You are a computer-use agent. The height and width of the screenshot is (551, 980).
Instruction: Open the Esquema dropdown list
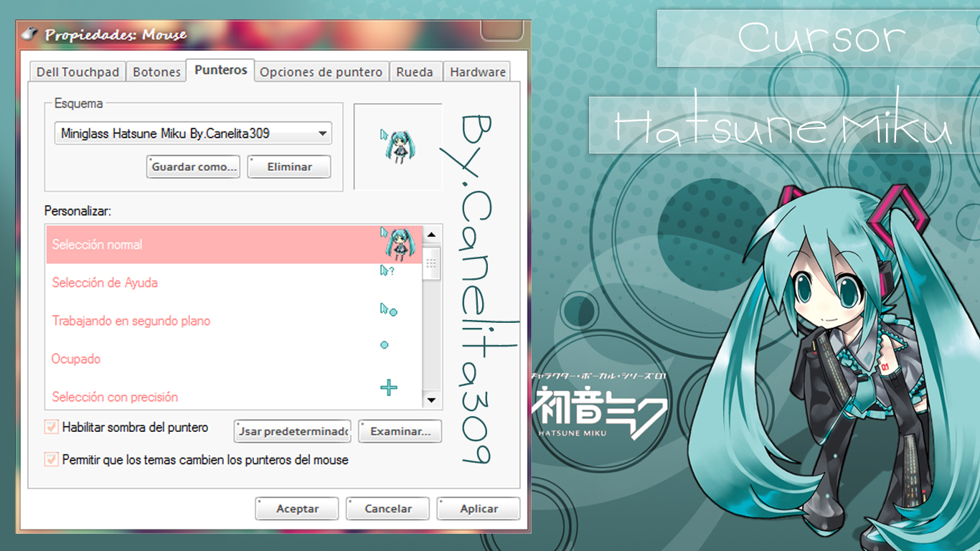point(193,133)
